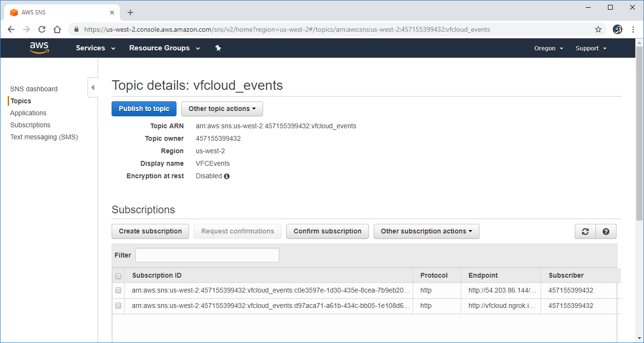Viewport: 644px width, 343px height.
Task: Click subscription ID ending c0e3597e-1d30-435e
Action: [x=271, y=291]
